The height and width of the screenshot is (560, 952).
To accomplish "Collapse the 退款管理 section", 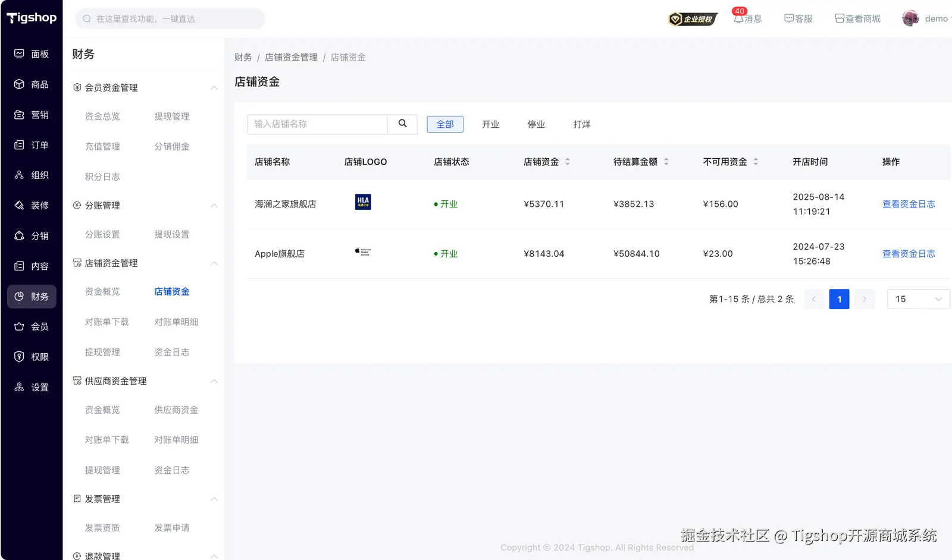I will click(x=214, y=556).
